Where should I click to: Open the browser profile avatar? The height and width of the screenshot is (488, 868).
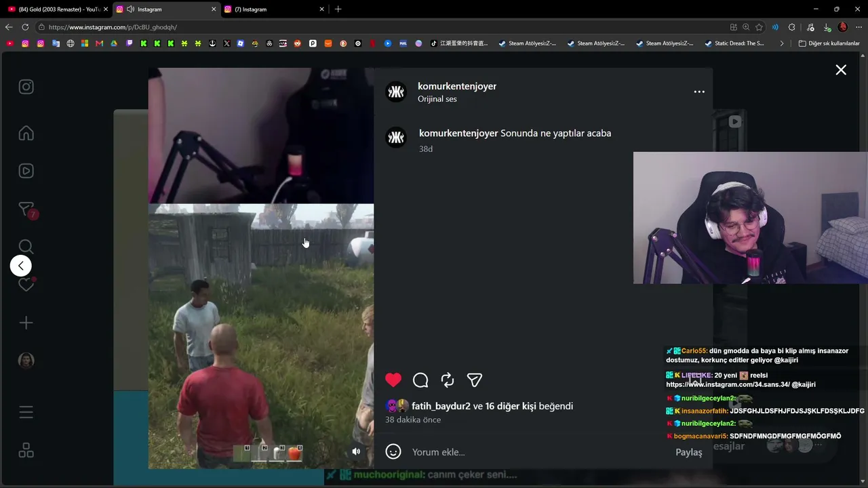point(843,27)
